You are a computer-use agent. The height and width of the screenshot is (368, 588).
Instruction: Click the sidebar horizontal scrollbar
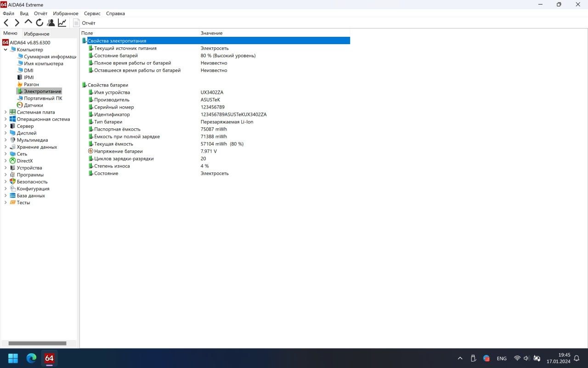pos(37,343)
